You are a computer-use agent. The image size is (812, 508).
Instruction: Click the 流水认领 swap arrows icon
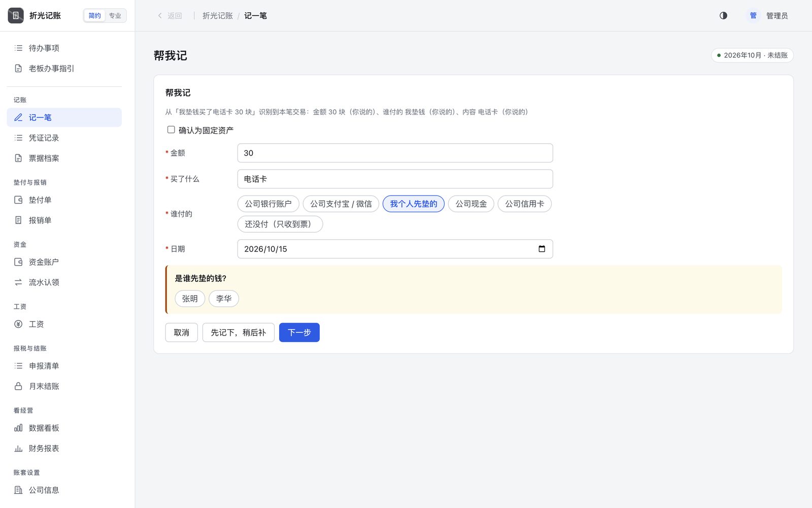click(x=18, y=282)
